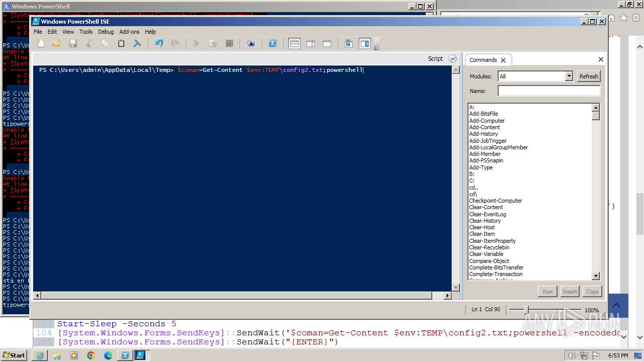Select Add-History command
The height and width of the screenshot is (362, 644).
pyautogui.click(x=484, y=134)
